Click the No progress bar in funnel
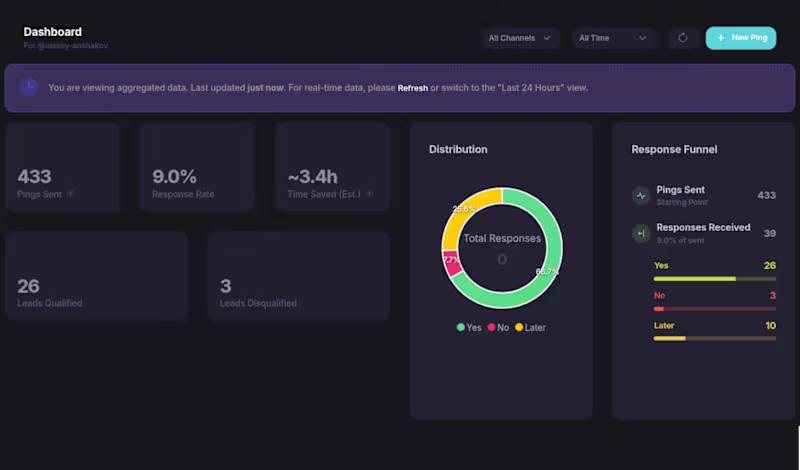 pyautogui.click(x=714, y=309)
